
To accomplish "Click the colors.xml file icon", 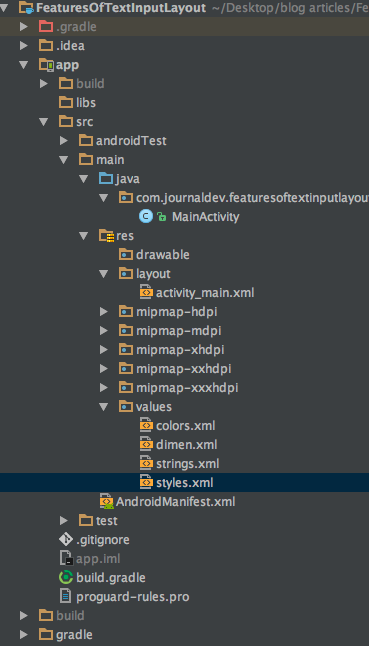I will [x=146, y=426].
